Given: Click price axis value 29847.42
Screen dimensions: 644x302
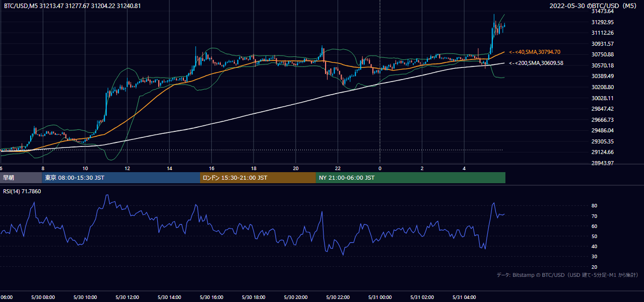Looking at the screenshot, I should coord(602,109).
